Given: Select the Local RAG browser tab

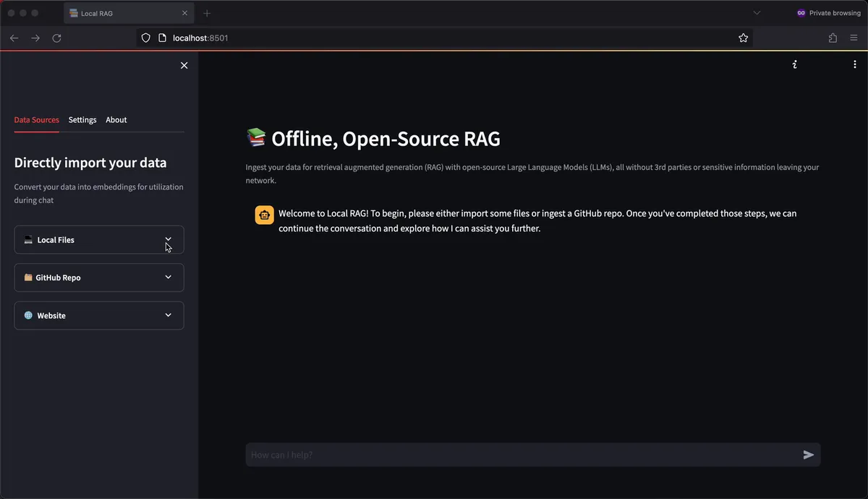Looking at the screenshot, I should (129, 13).
